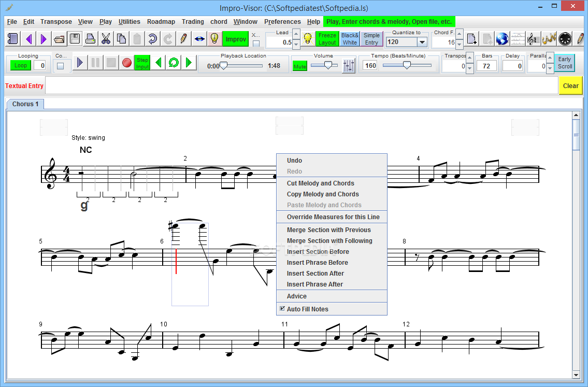This screenshot has width=588, height=387.
Task: Increase the Lead value stepper
Action: 296,35
